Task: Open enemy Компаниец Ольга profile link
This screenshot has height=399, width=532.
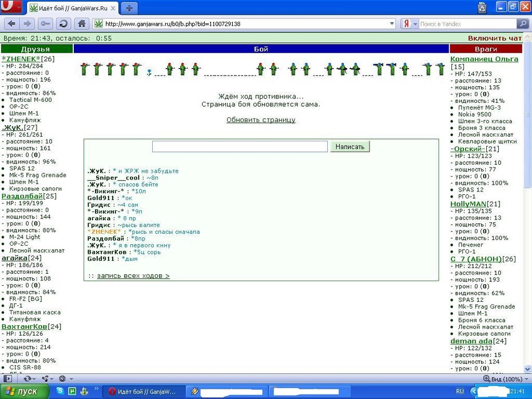Action: point(484,59)
